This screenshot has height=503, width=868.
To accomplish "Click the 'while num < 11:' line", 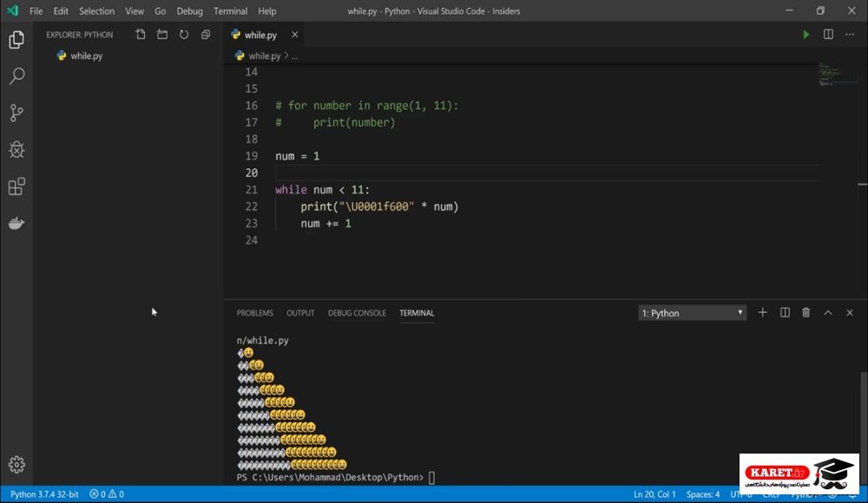I will point(322,190).
